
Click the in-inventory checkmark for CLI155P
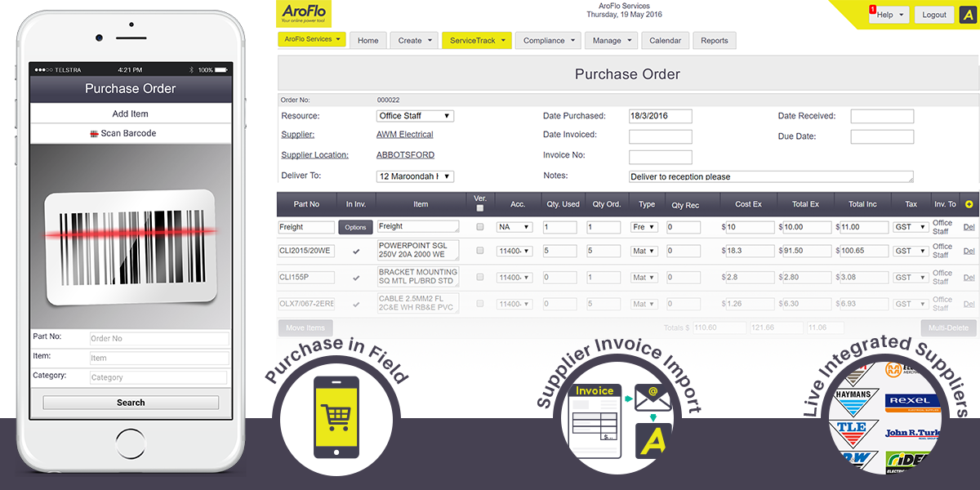(x=355, y=278)
